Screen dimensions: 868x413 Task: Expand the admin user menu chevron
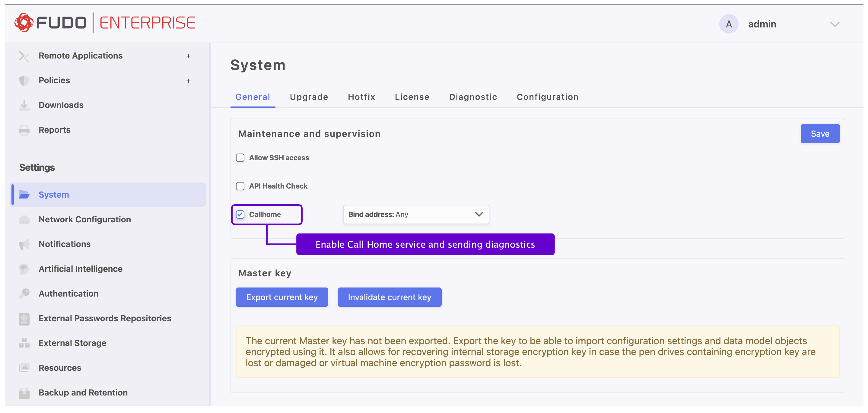pyautogui.click(x=835, y=25)
